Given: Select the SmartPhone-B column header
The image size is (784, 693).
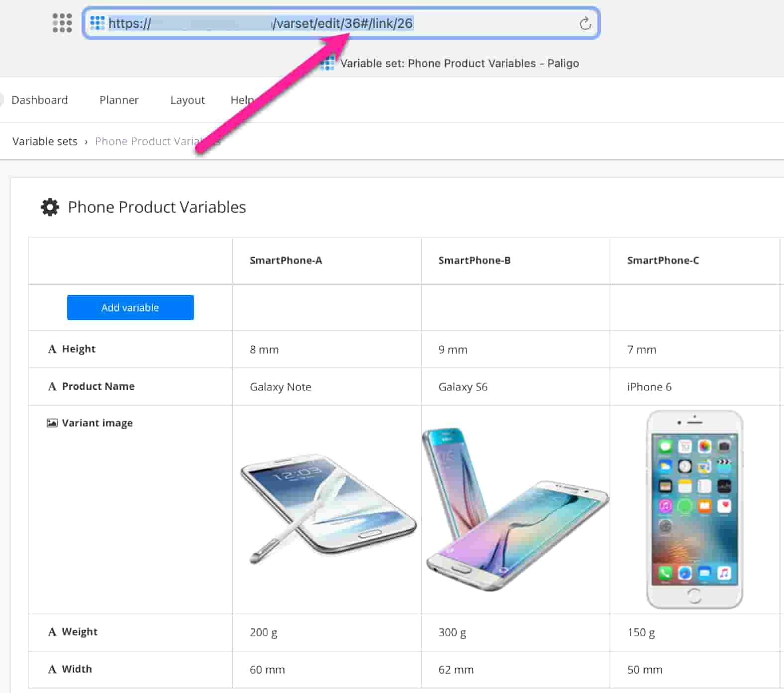Looking at the screenshot, I should point(475,260).
